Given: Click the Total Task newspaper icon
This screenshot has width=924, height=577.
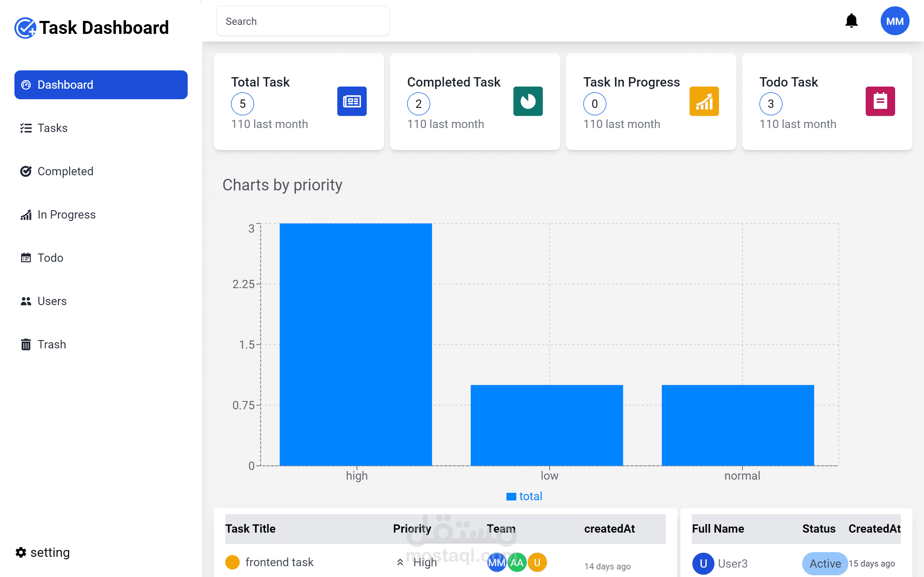Looking at the screenshot, I should pos(352,101).
